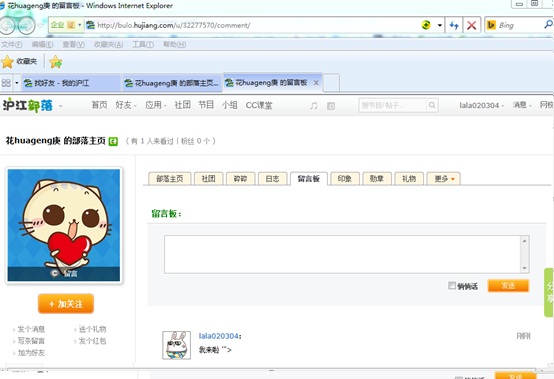The image size is (554, 379).
Task: Select the 碎碎 profile tab
Action: point(240,179)
